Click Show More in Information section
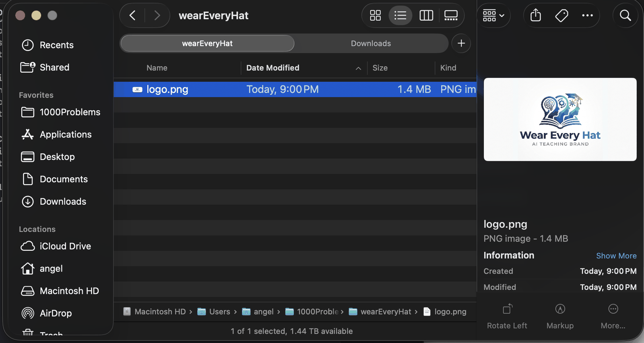644x343 pixels. 616,256
